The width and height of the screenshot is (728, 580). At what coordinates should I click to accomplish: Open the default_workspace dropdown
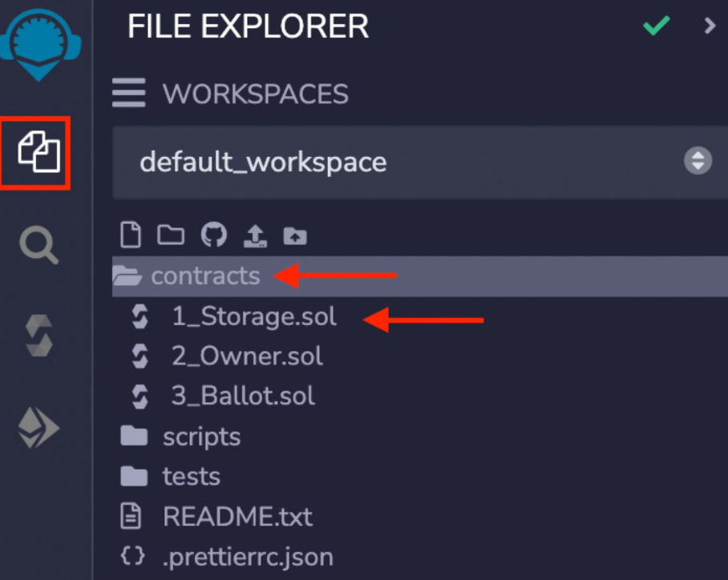click(x=419, y=162)
